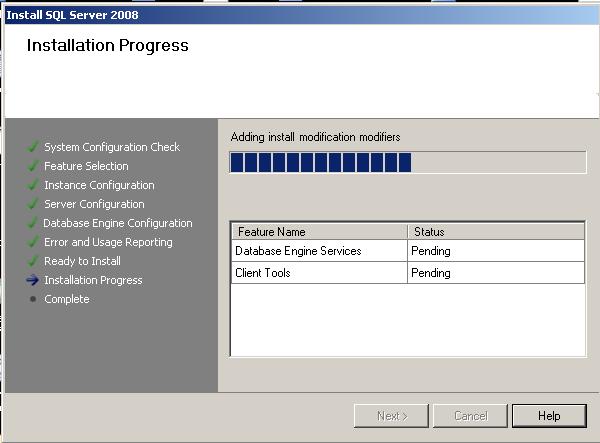The width and height of the screenshot is (600, 443).
Task: Click the Pending status for Database Engine Services
Action: (x=430, y=251)
